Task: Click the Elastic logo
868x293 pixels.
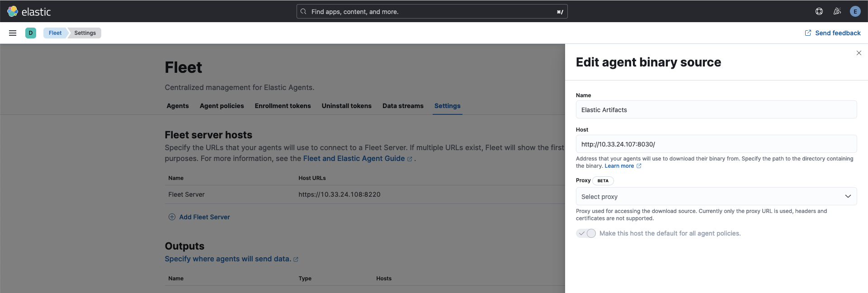Action: 29,11
